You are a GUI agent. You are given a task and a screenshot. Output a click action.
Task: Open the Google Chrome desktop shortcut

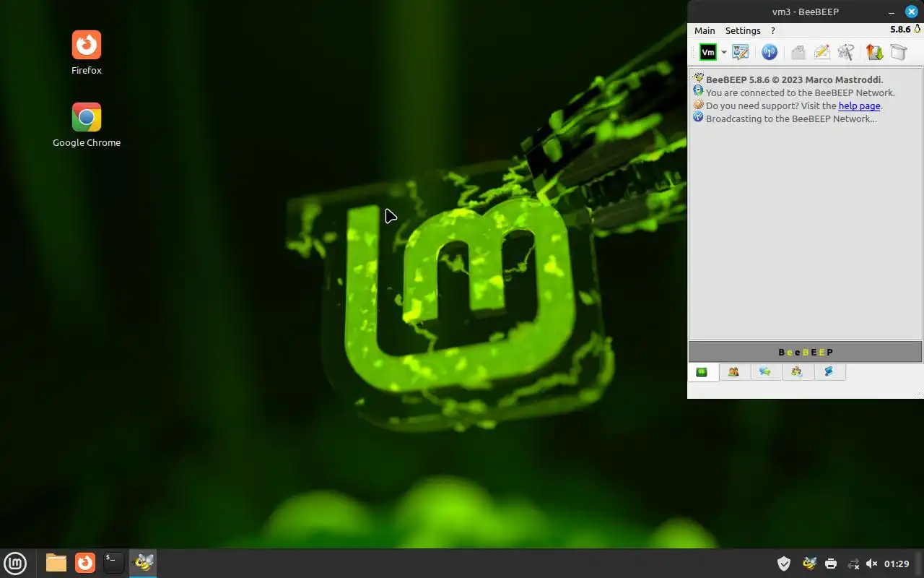pos(87,126)
